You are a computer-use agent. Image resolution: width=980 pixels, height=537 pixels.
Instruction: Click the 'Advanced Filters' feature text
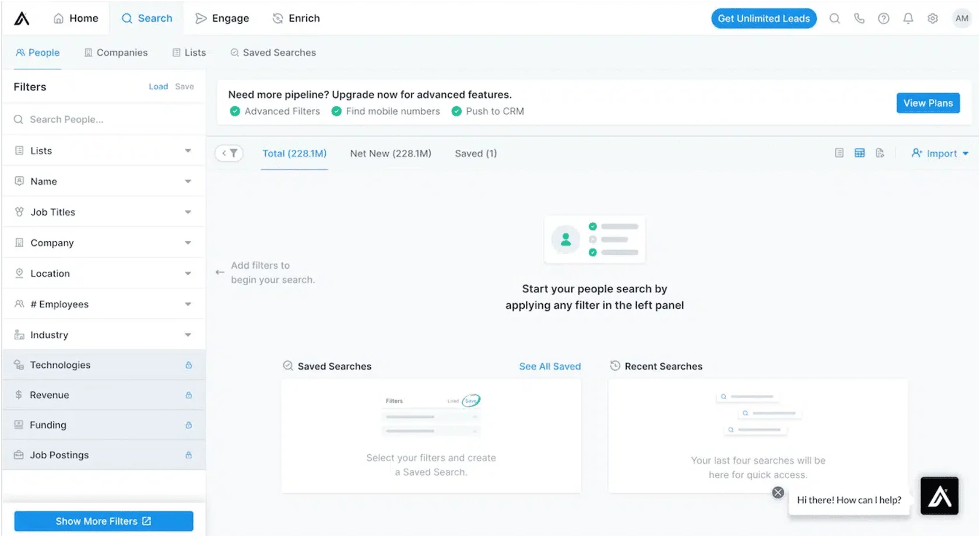tap(282, 111)
